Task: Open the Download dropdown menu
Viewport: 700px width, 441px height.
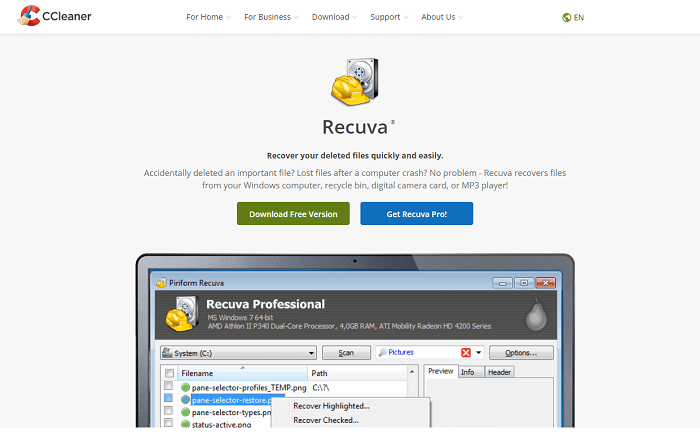Action: (x=334, y=17)
